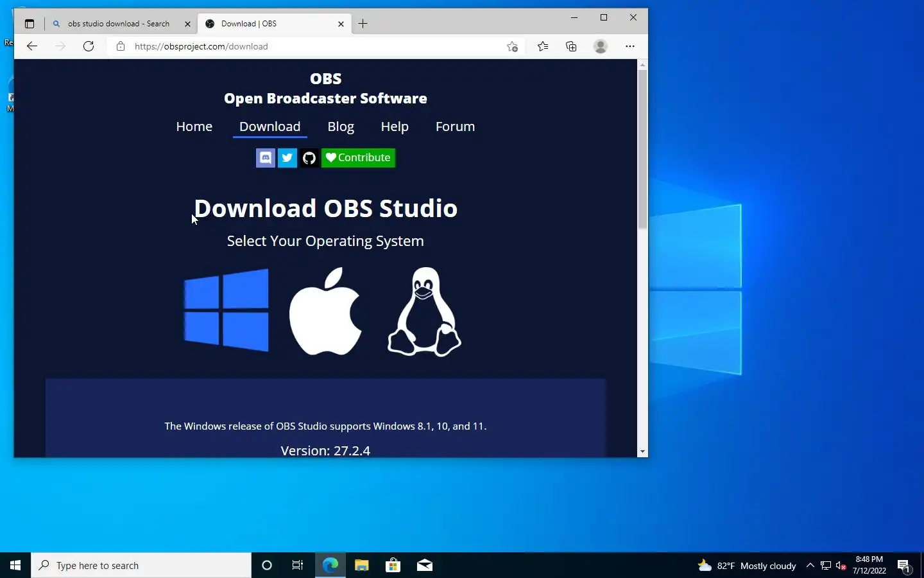Open Edge Settings and more menu
The width and height of the screenshot is (924, 578).
tap(630, 46)
